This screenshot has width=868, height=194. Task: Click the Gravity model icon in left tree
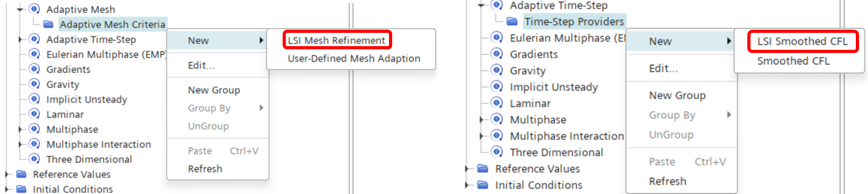pyautogui.click(x=34, y=84)
